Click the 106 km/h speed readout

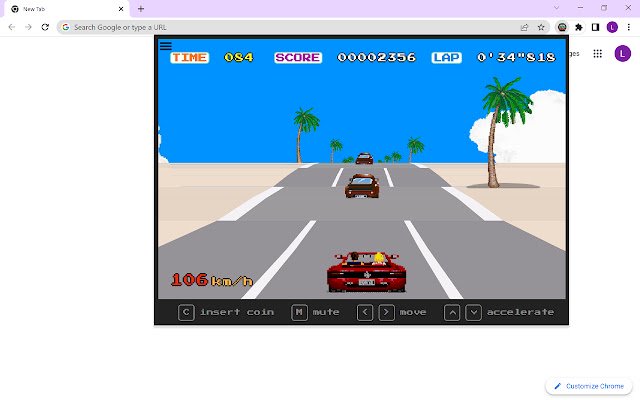212,280
